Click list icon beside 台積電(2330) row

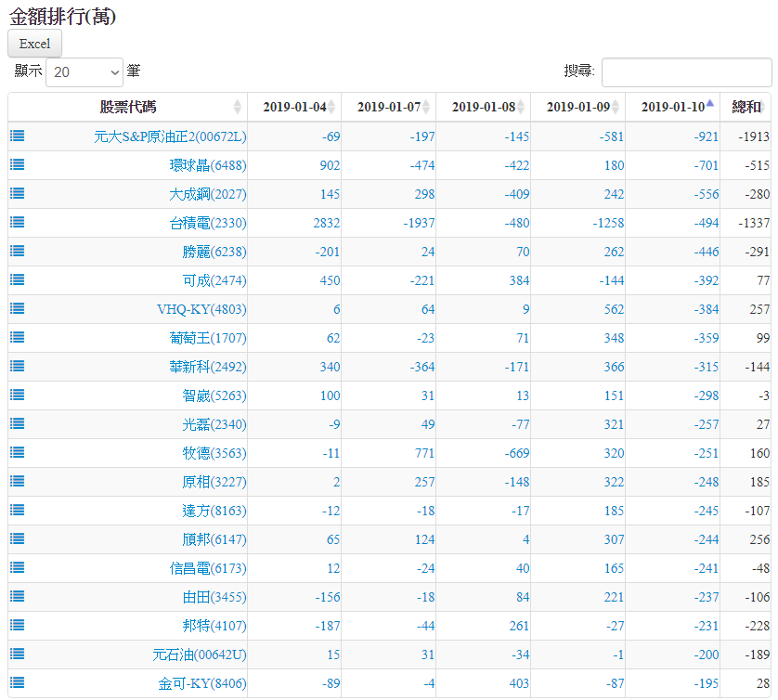(18, 223)
